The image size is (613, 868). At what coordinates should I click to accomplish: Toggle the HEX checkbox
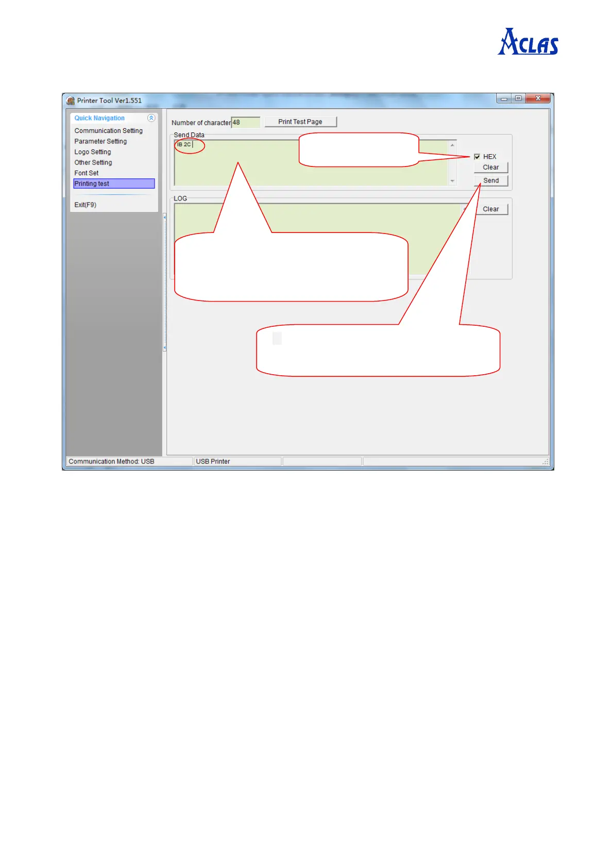pyautogui.click(x=477, y=157)
